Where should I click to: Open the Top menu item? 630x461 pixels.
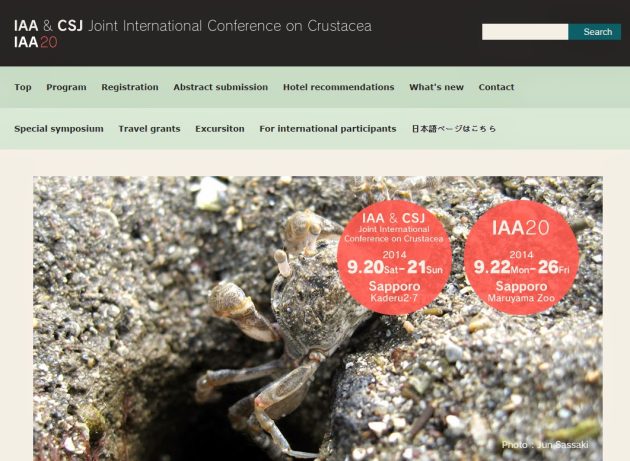23,87
